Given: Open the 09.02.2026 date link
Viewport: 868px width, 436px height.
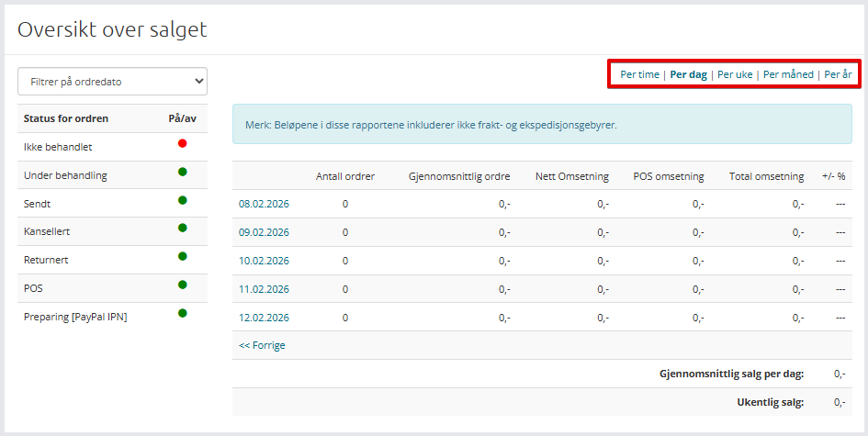Looking at the screenshot, I should pos(264,232).
